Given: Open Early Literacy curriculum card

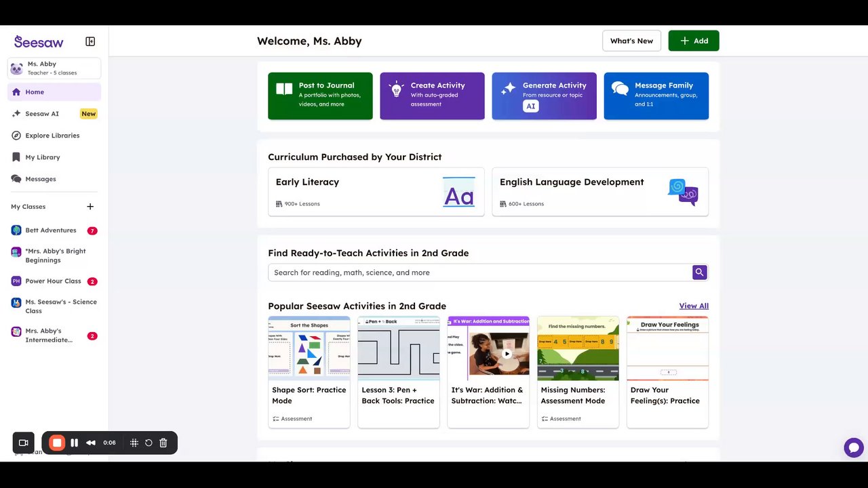Looking at the screenshot, I should click(376, 192).
